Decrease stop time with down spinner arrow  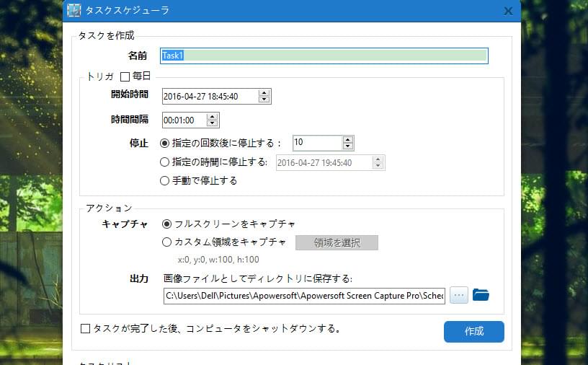click(378, 166)
